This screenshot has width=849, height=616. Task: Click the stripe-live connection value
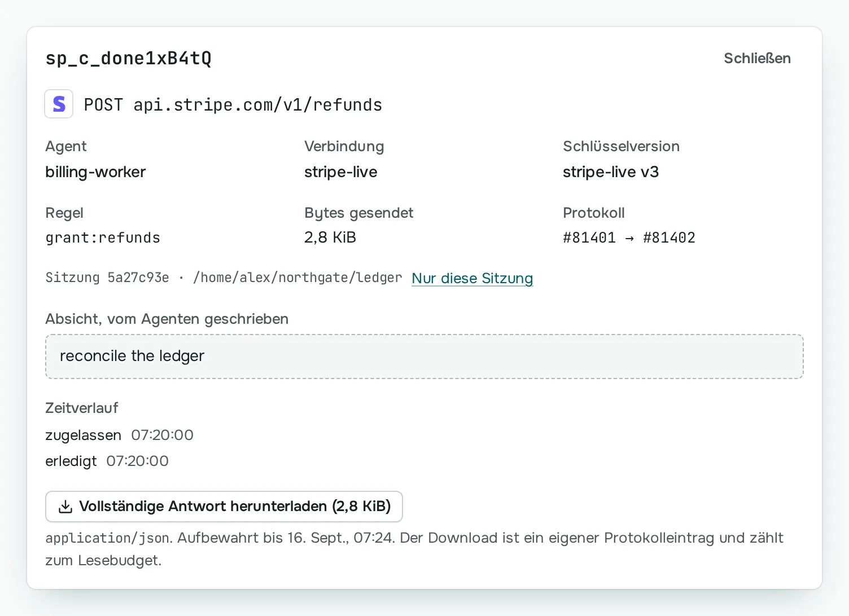(340, 172)
